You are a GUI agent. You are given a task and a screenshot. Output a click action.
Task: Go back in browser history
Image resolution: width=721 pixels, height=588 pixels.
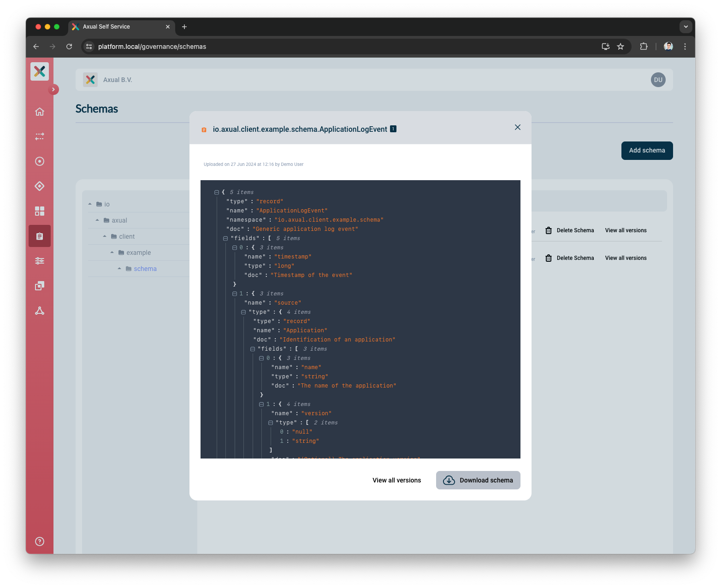tap(36, 47)
